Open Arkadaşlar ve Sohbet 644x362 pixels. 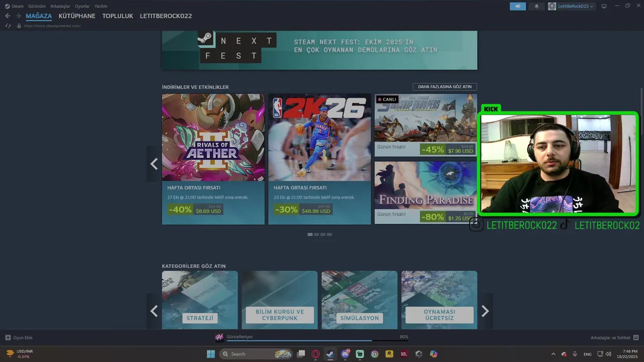point(614,338)
